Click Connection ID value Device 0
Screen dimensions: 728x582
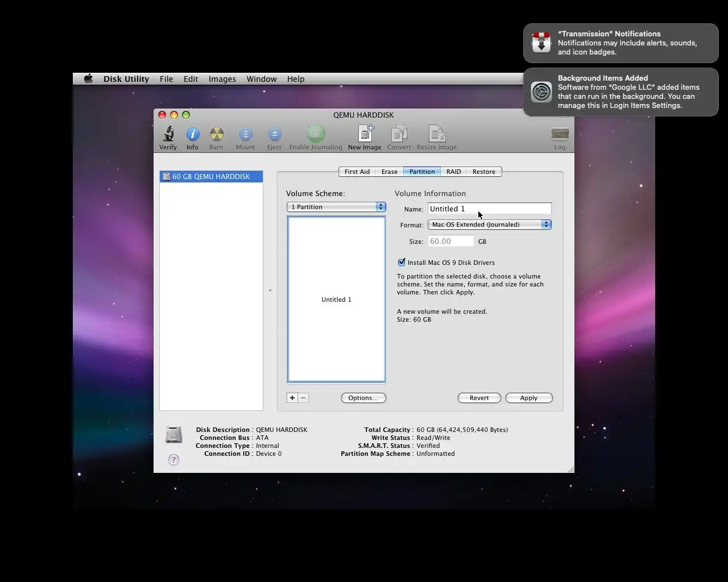point(268,454)
